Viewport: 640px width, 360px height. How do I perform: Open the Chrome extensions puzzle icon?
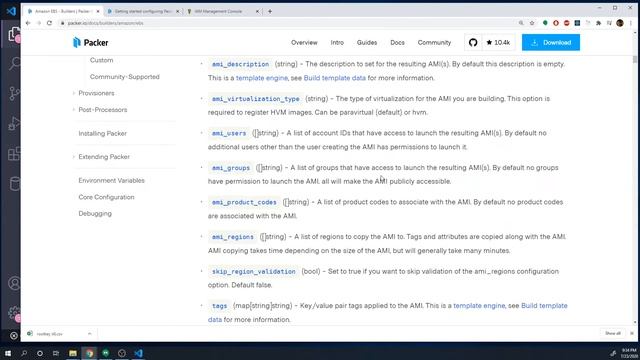598,23
